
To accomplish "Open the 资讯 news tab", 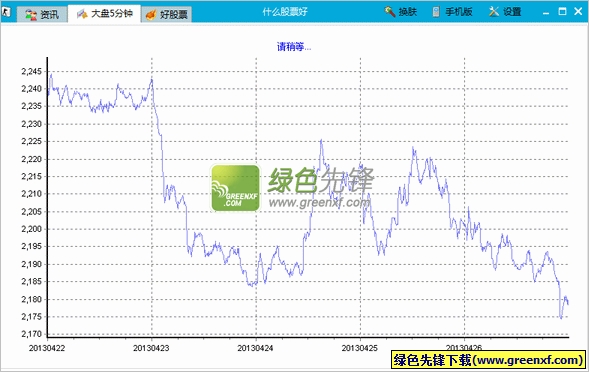I will point(42,14).
